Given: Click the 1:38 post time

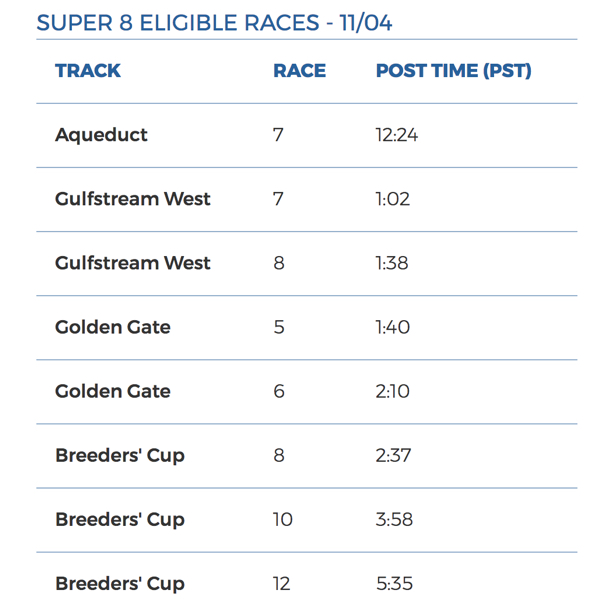Looking at the screenshot, I should point(392,263).
